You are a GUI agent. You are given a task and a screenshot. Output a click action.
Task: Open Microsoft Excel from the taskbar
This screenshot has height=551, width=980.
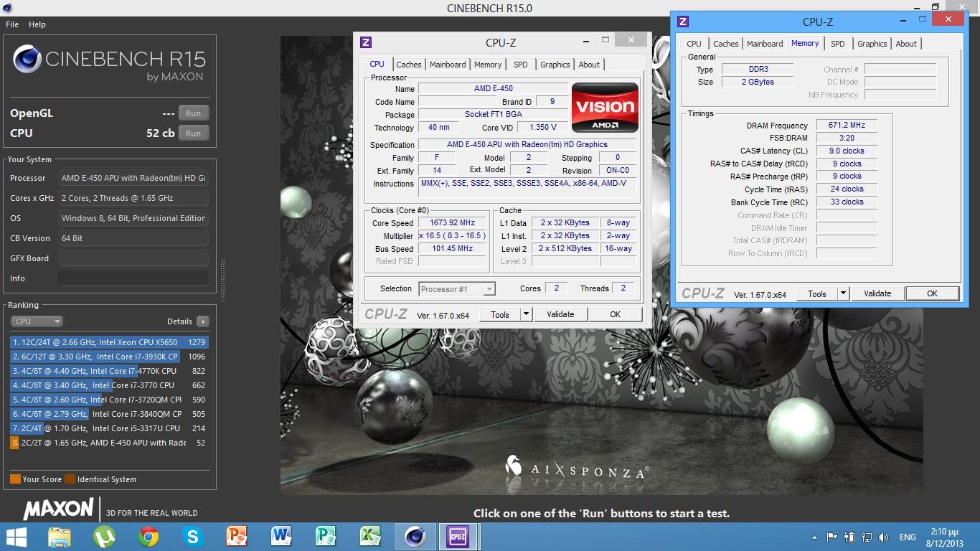(370, 537)
